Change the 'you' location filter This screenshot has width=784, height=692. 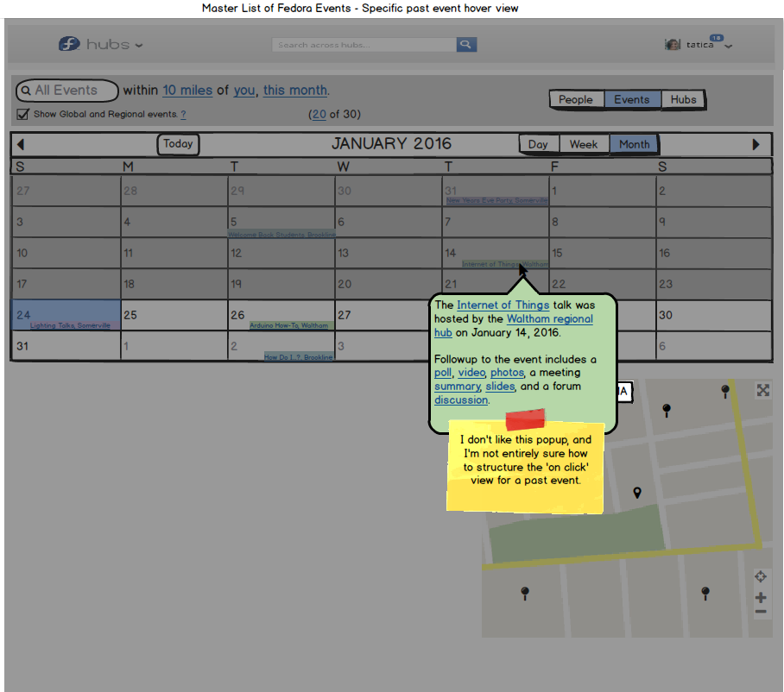click(x=244, y=91)
